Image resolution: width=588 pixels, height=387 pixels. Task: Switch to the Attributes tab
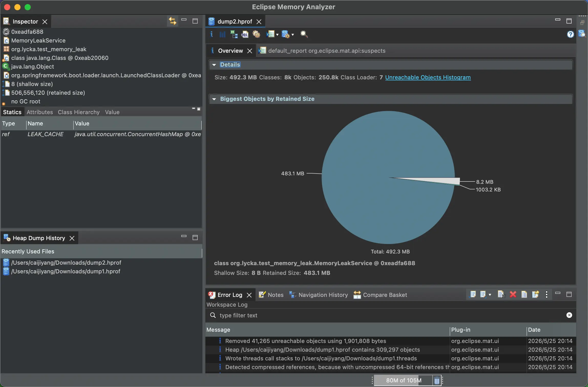[40, 112]
